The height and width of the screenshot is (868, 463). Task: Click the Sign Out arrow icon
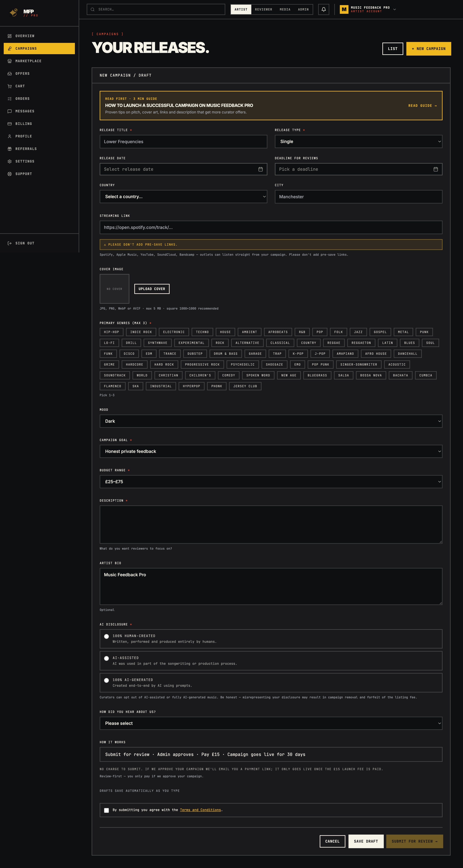pyautogui.click(x=9, y=243)
